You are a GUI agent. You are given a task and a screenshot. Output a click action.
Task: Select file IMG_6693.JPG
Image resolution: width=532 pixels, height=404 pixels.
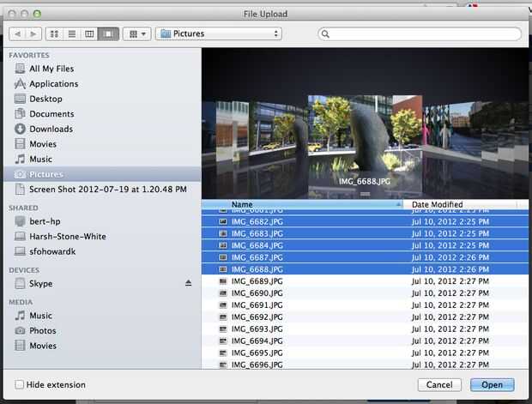tap(365, 329)
